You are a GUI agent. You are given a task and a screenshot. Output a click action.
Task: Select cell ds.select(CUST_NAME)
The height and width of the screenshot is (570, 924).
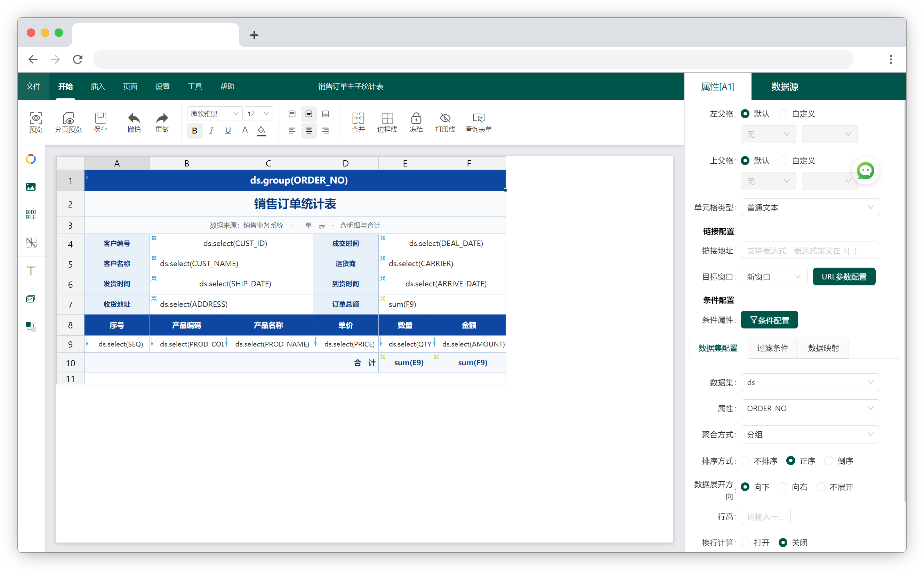pos(231,263)
